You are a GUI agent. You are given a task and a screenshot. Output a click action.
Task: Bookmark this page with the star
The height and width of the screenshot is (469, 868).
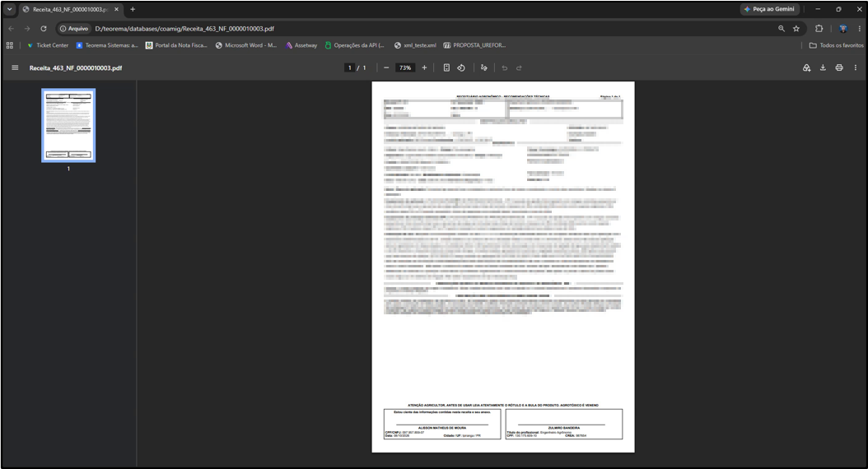[796, 29]
